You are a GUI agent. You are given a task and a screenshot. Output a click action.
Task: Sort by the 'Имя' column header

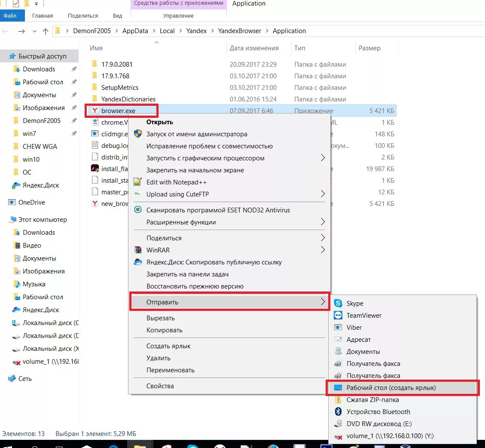96,48
